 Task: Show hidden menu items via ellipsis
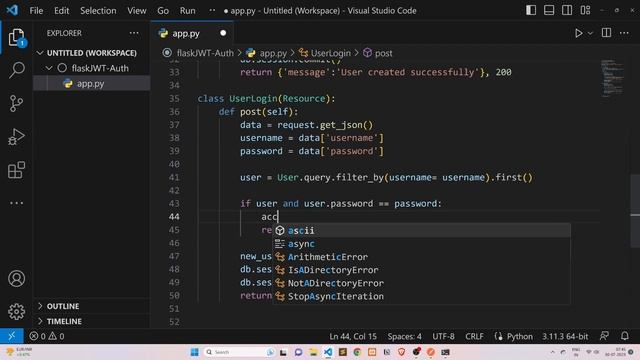(x=212, y=10)
